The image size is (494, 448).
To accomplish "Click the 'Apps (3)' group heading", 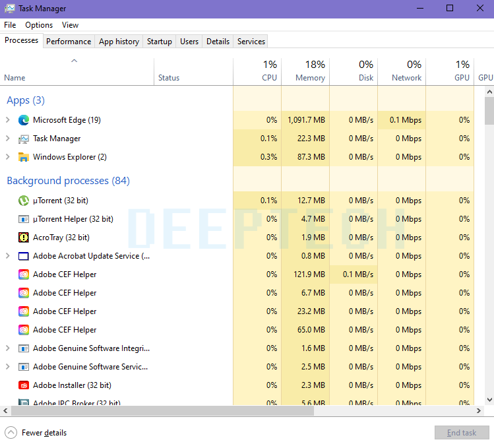I will tap(26, 100).
